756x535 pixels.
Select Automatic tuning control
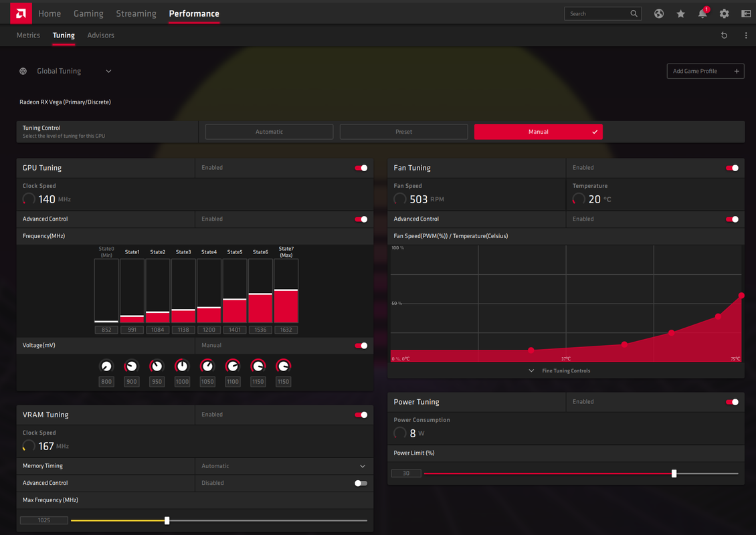[x=269, y=132]
